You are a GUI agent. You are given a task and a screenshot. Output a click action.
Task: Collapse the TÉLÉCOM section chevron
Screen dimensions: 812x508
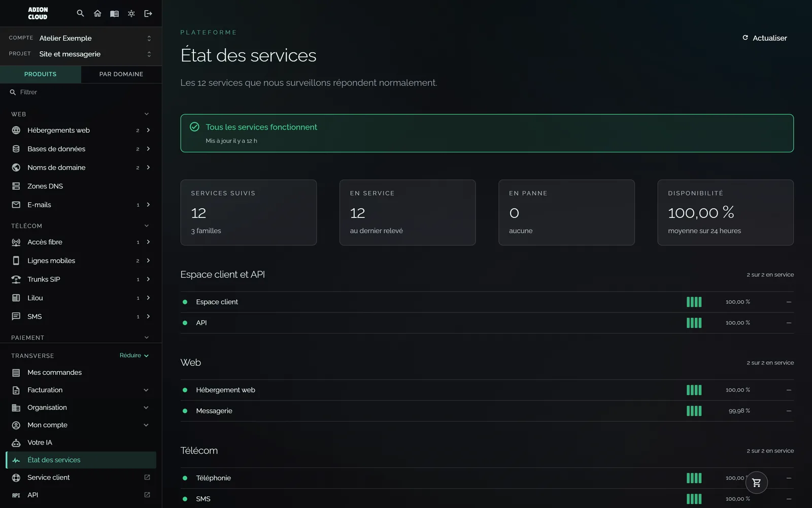coord(147,226)
